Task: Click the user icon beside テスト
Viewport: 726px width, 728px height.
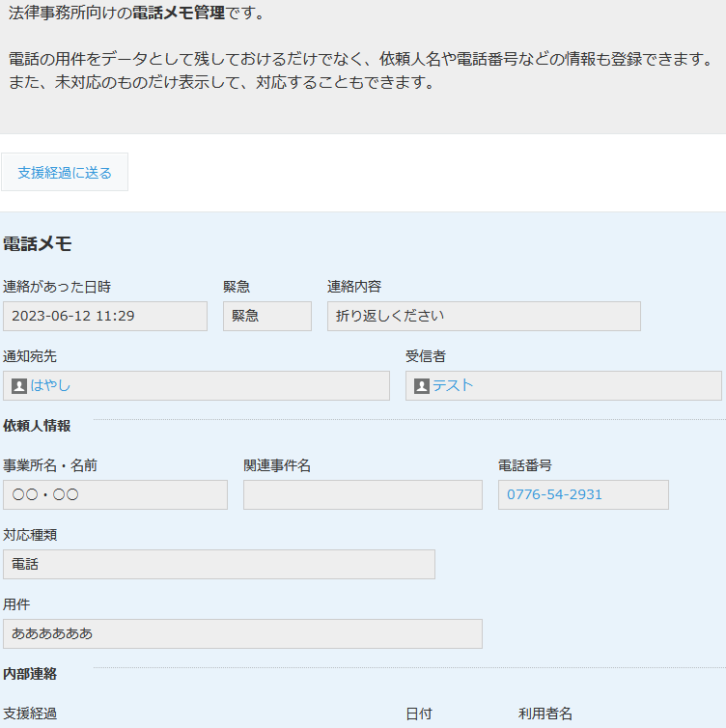Action: tap(421, 386)
